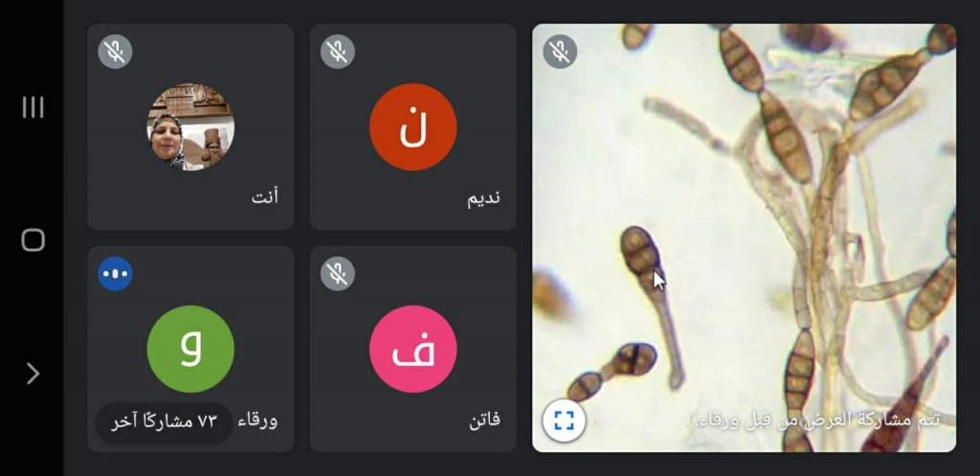
Task: Tap the فاتن name label
Action: pyautogui.click(x=484, y=419)
